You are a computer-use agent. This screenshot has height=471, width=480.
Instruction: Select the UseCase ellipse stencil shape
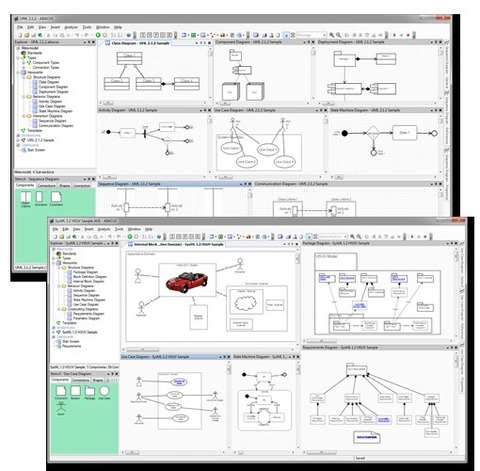click(x=104, y=392)
